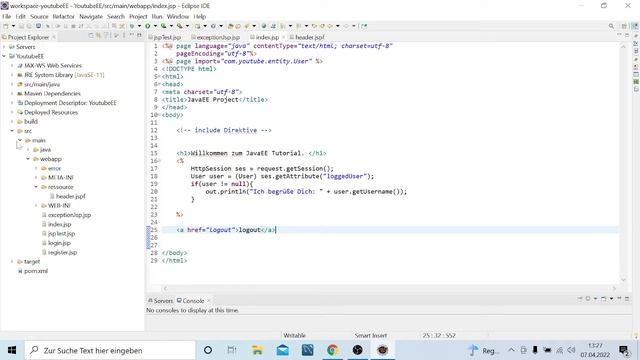Click the Open Type toolbar icon

pyautogui.click(x=231, y=26)
